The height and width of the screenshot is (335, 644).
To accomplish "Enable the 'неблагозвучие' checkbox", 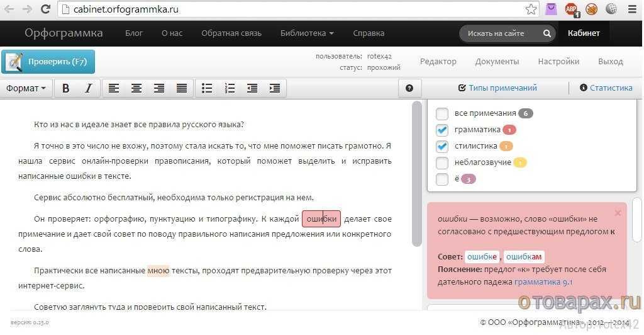I will 442,162.
